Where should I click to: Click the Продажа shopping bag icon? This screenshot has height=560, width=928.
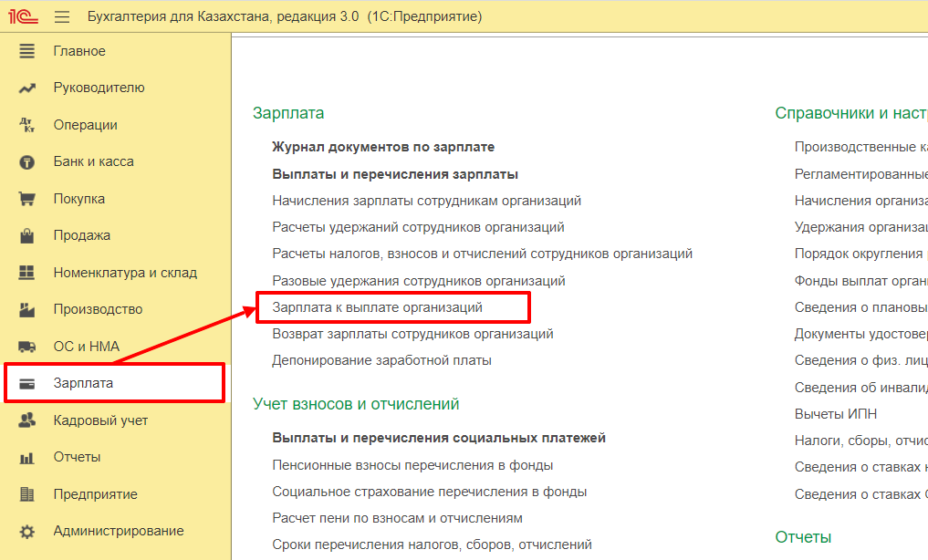coord(27,235)
